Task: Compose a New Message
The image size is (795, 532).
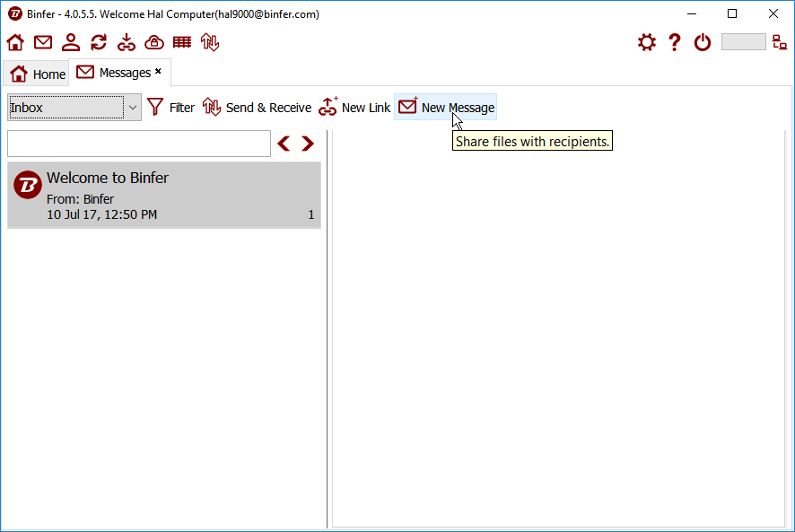Action: tap(446, 107)
